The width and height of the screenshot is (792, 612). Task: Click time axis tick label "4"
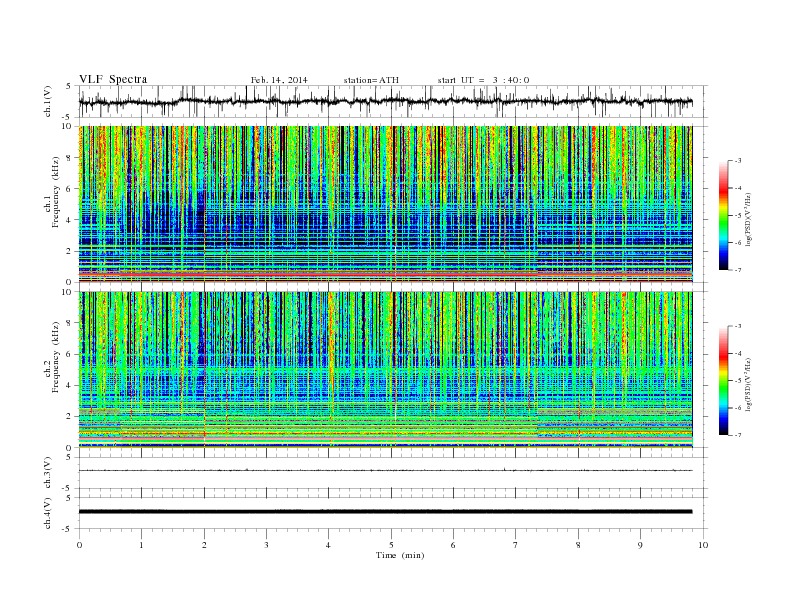(x=329, y=545)
